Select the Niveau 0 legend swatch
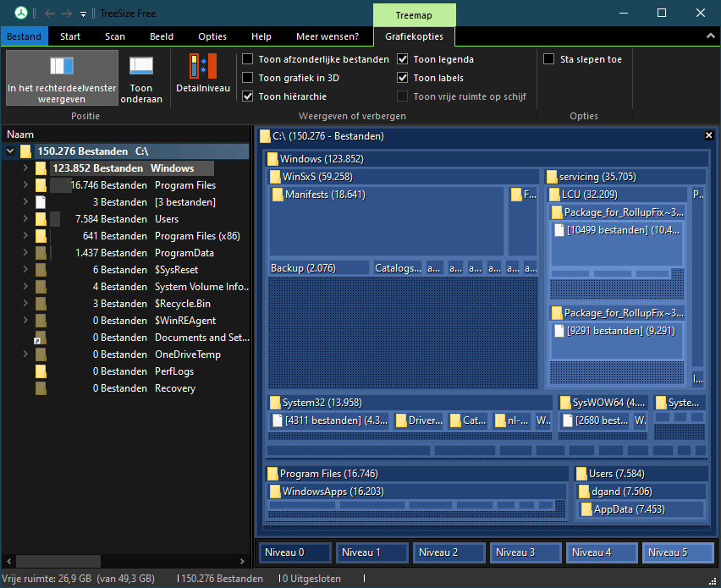Screen dimensions: 721x588 coord(295,552)
